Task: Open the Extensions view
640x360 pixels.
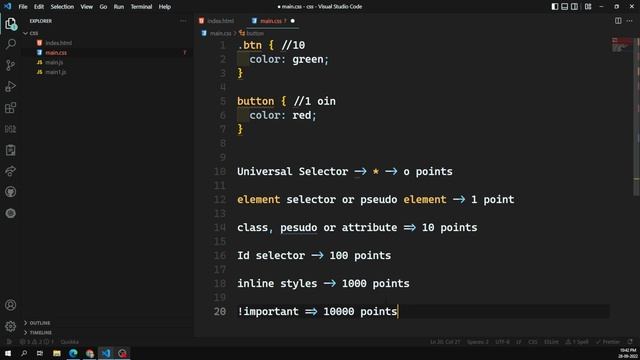Action: tap(11, 108)
